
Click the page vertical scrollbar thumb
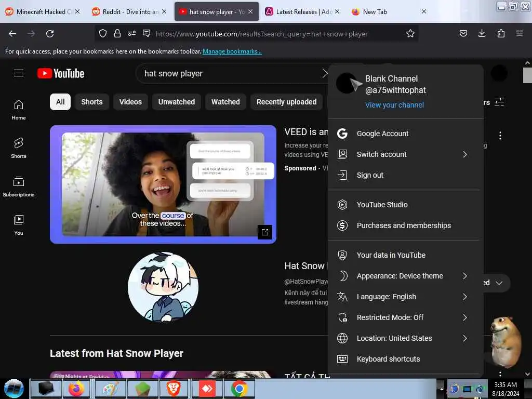pyautogui.click(x=527, y=75)
